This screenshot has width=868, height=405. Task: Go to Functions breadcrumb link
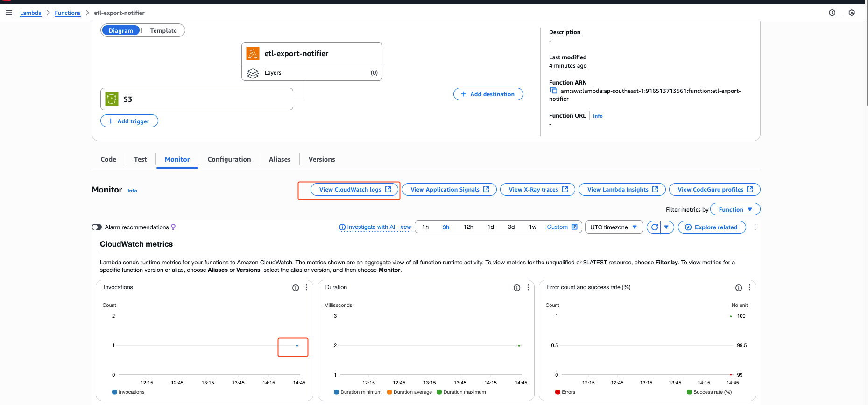68,13
